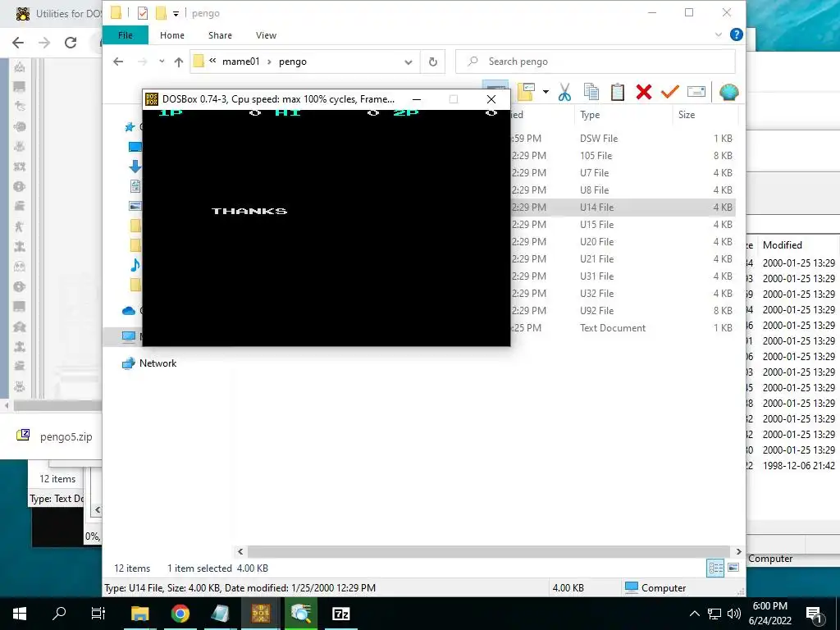The width and height of the screenshot is (840, 630).
Task: Open 7-Zip from the taskbar
Action: (340, 614)
